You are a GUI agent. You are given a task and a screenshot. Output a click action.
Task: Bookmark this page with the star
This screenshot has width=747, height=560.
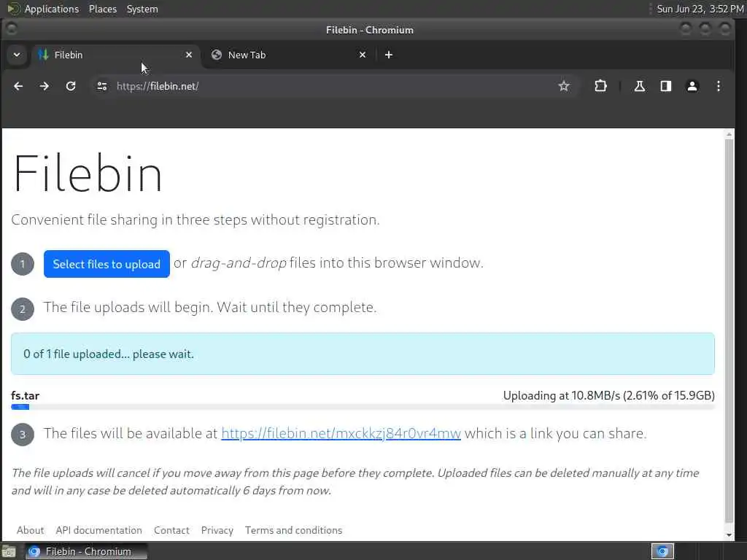coord(564,86)
